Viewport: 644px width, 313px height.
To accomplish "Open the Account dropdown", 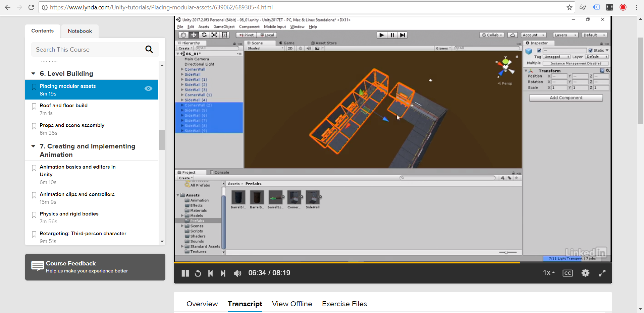I will pyautogui.click(x=534, y=35).
